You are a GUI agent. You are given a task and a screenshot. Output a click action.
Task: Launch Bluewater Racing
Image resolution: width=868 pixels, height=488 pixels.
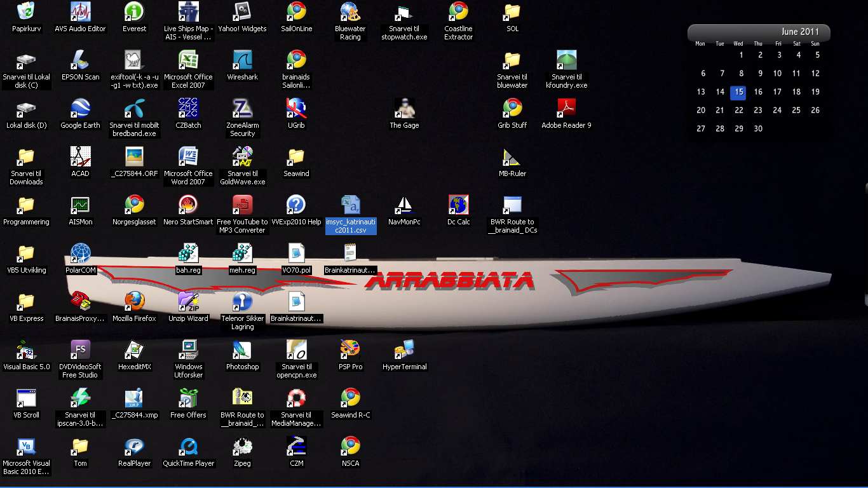coord(350,11)
